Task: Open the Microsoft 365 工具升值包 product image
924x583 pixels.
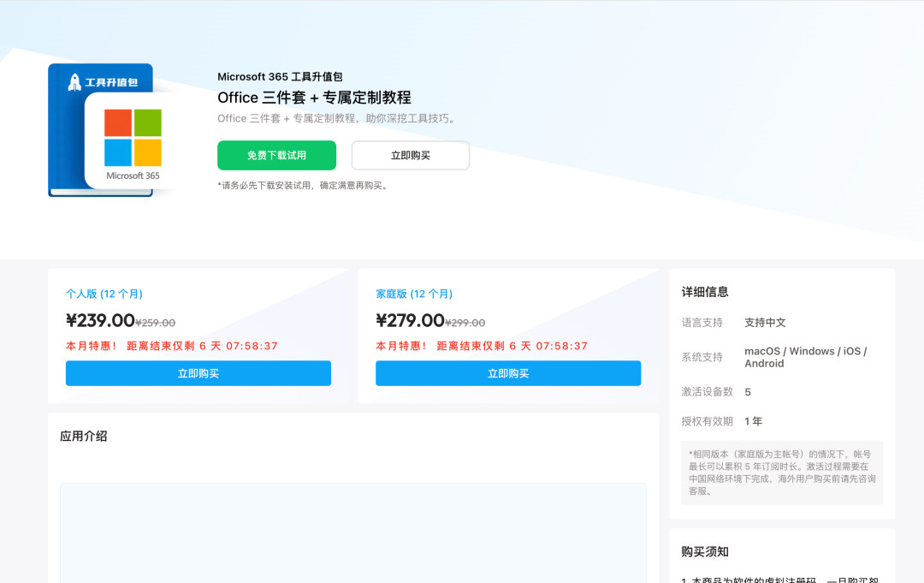Action: [112, 130]
